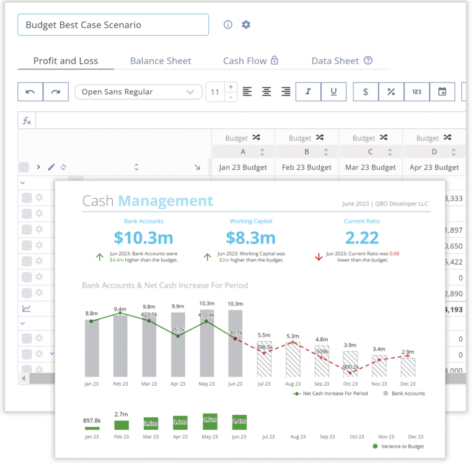
Task: Click the undo arrow button
Action: 30,92
